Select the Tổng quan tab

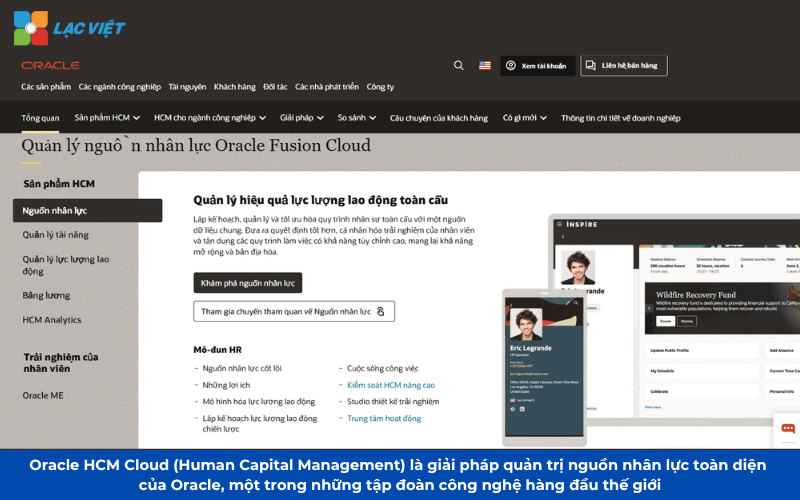tap(40, 117)
